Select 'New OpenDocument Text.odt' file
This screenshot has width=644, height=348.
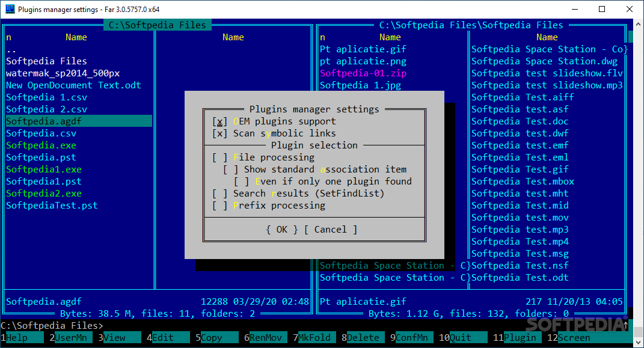coord(73,85)
